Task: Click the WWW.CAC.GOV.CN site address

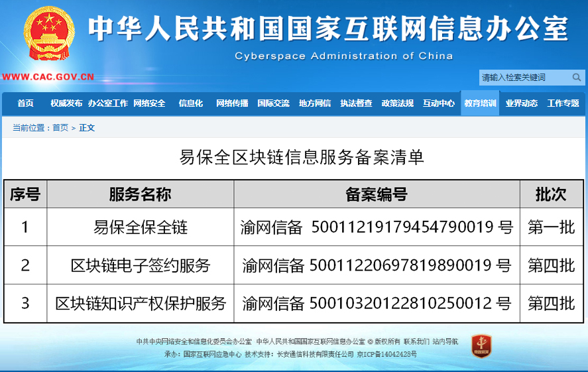Action: point(48,77)
